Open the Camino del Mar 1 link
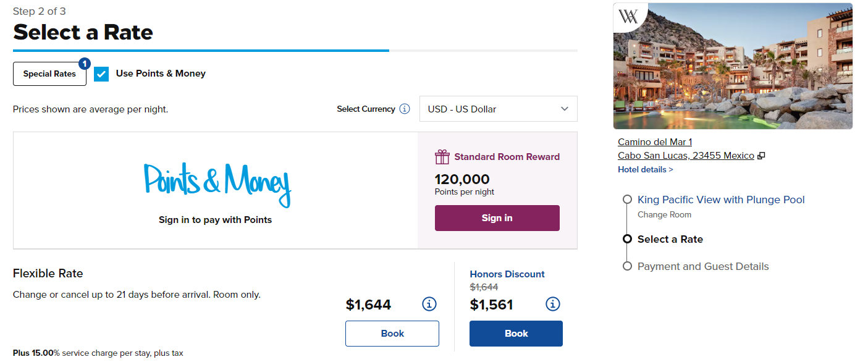 (654, 141)
